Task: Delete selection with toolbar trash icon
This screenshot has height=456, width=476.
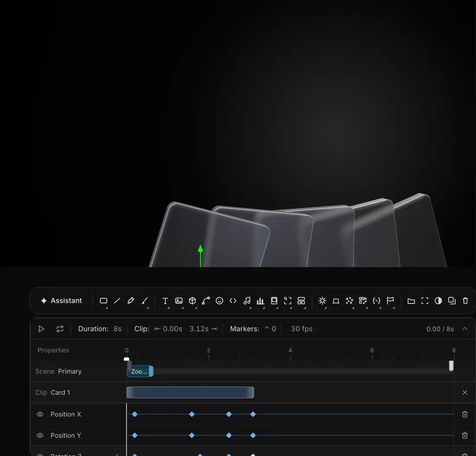Action: click(x=465, y=301)
